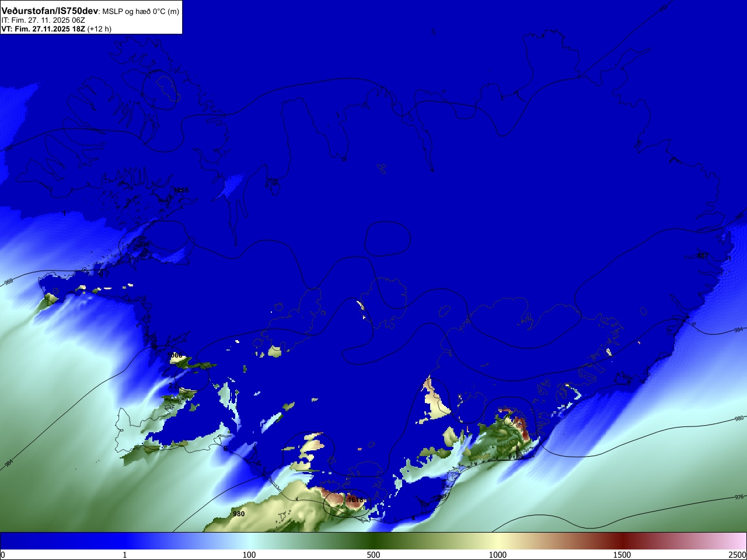Click the '1618' height label on the map
The height and width of the screenshot is (560, 747).
355,500
